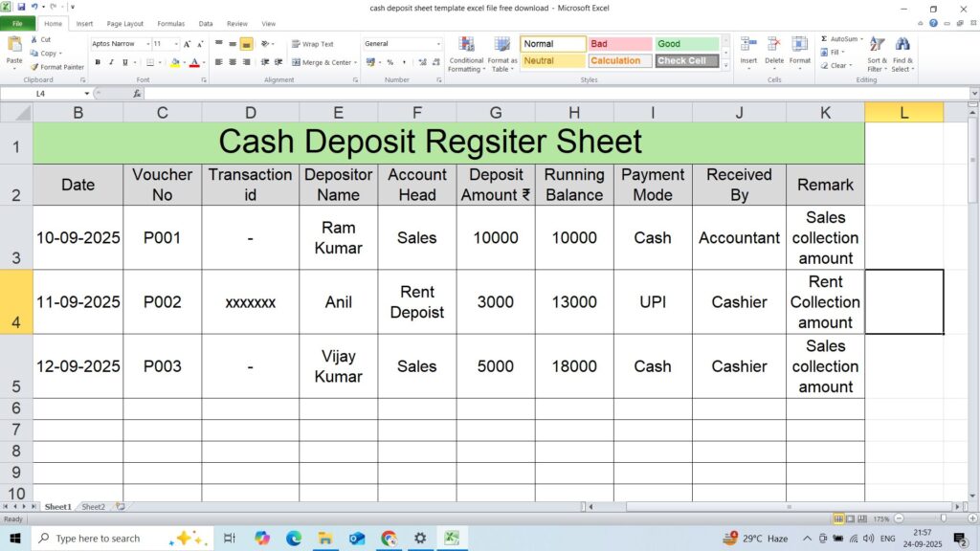Screen dimensions: 980x551
Task: Click the Percent Style icon
Action: tap(390, 62)
